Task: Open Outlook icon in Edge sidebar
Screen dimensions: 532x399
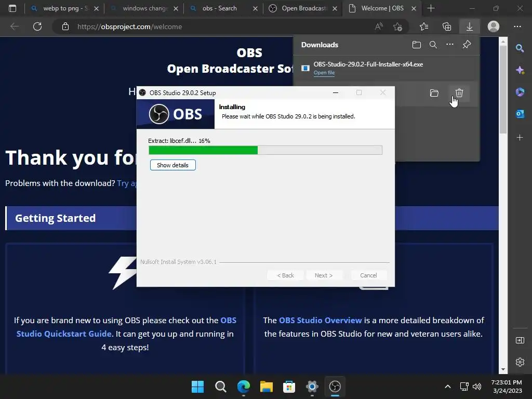Action: 520,114
